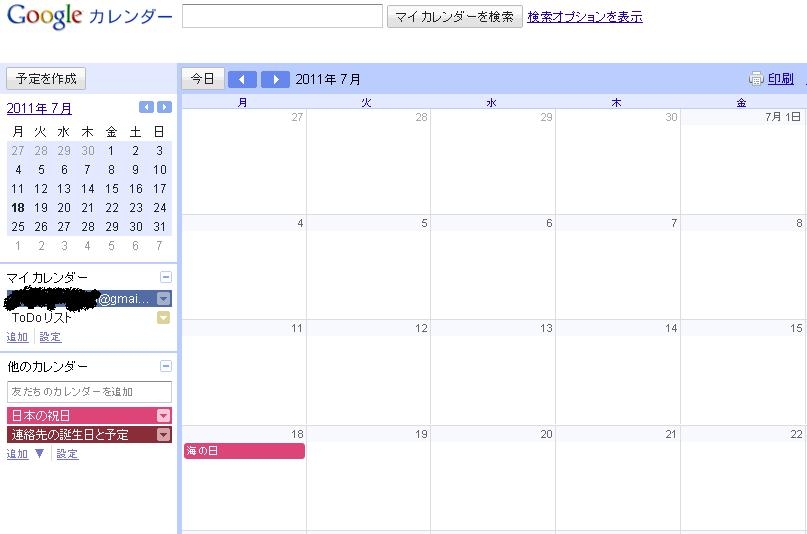Click date 4 in main calendar grid
This screenshot has width=807, height=534.
coord(300,223)
